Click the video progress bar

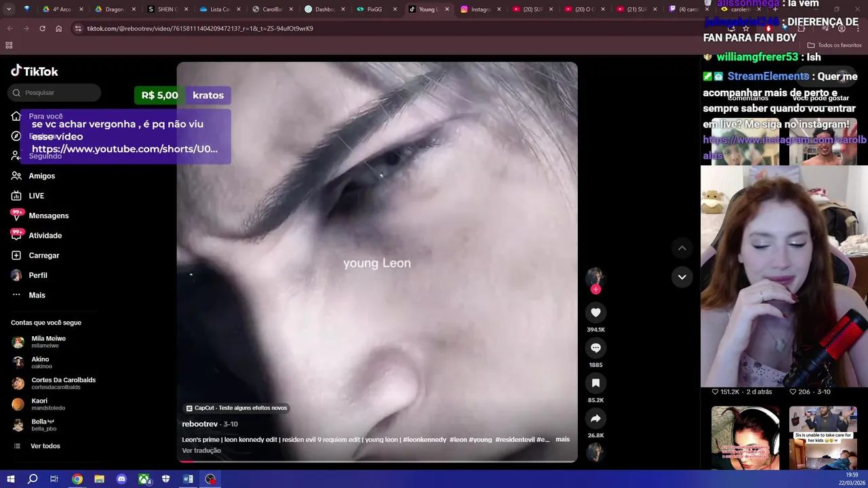point(377,461)
